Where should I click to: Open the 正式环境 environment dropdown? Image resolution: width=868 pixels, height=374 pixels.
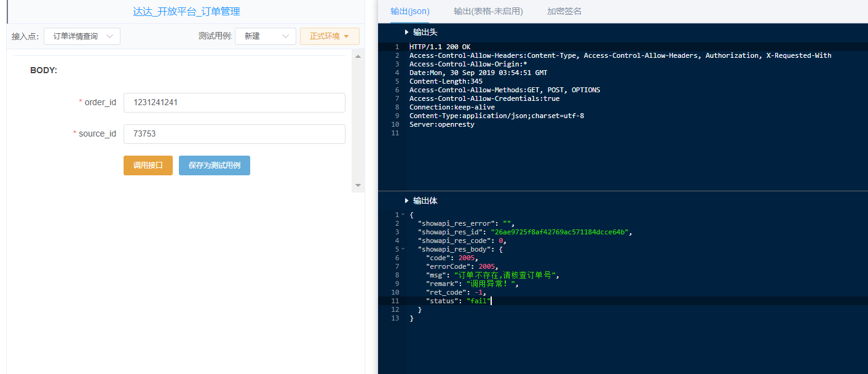tap(329, 36)
